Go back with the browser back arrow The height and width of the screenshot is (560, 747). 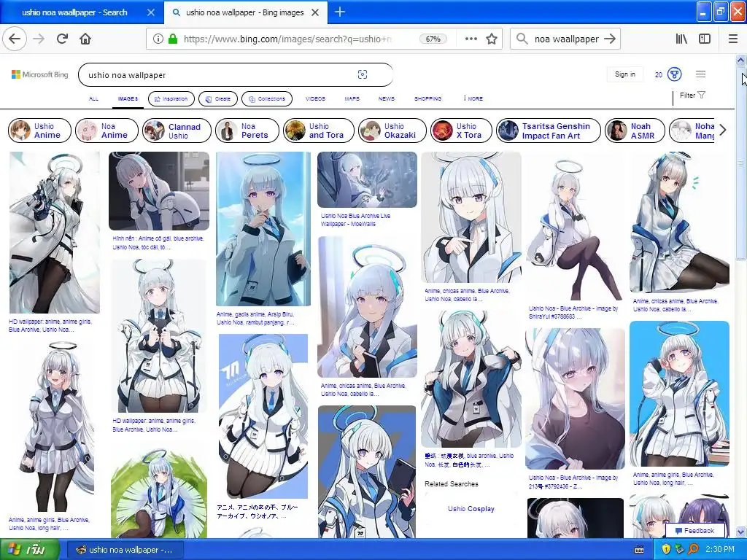coord(15,39)
